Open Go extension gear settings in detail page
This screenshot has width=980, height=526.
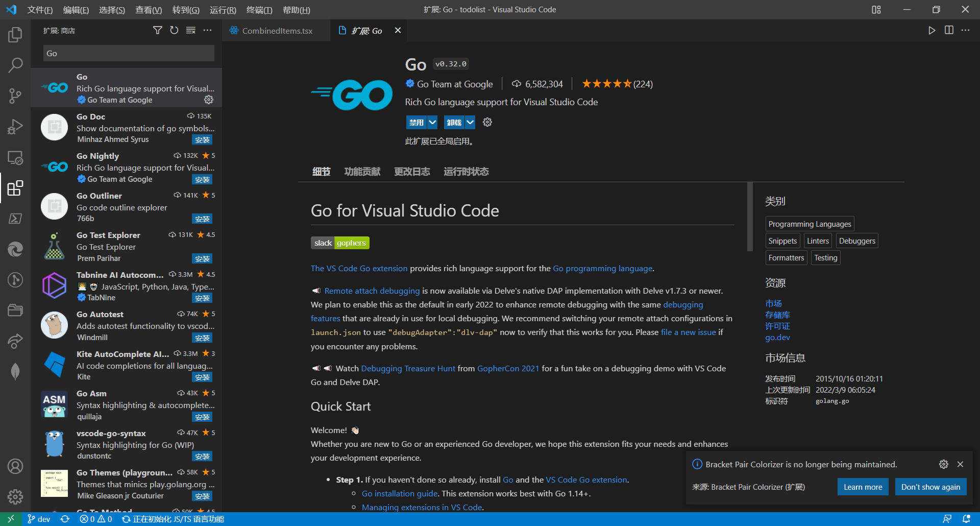487,122
